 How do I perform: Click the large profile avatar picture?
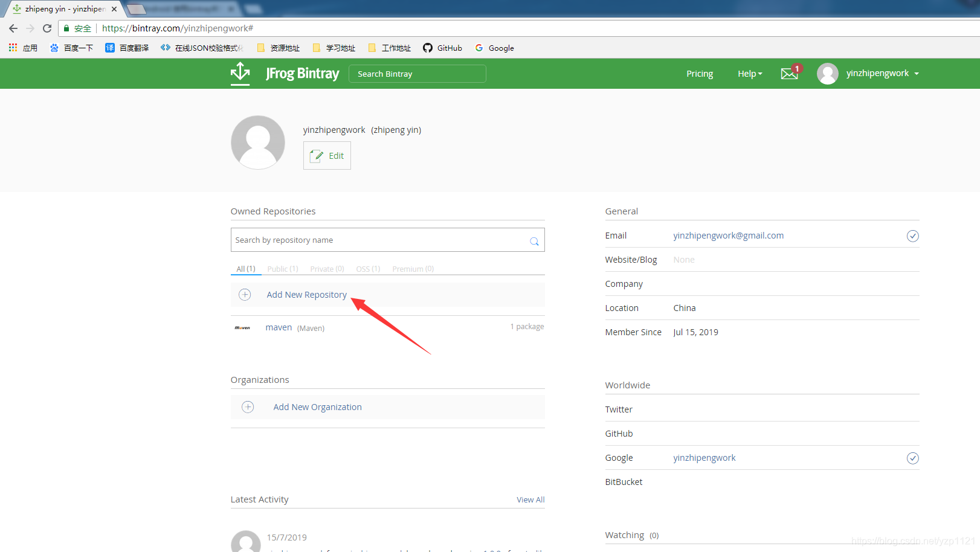click(x=258, y=143)
